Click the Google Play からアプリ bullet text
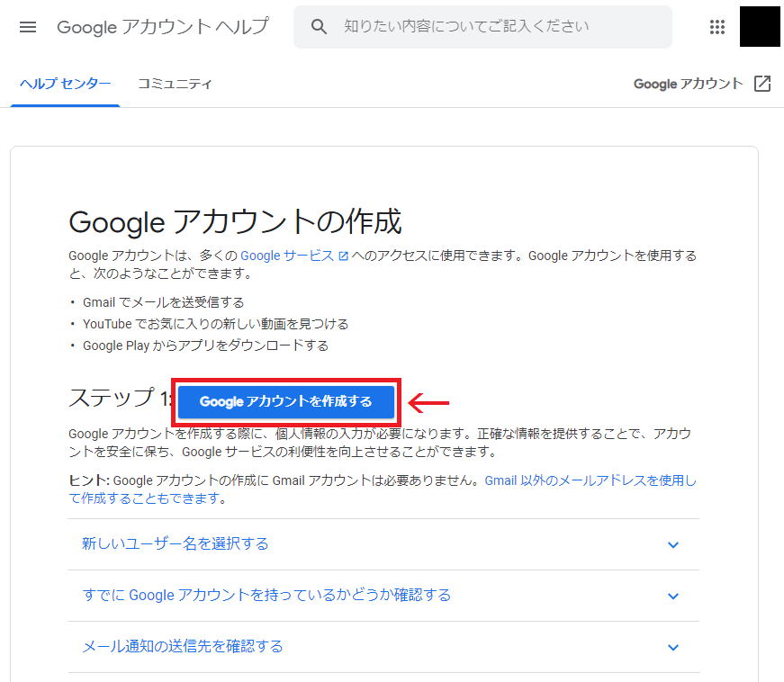The image size is (784, 682). tap(205, 345)
